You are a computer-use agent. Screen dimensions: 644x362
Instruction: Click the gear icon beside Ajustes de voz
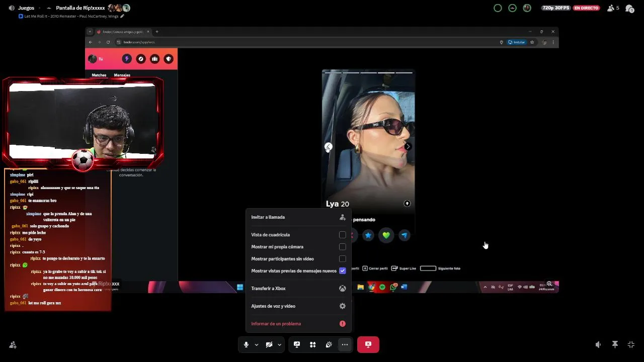point(343,306)
